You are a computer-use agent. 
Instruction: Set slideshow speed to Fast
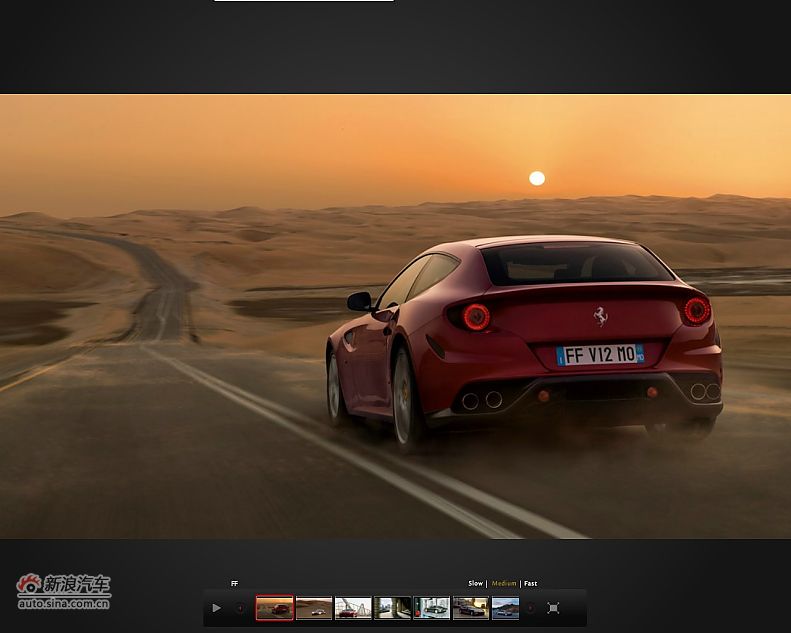pyautogui.click(x=531, y=583)
